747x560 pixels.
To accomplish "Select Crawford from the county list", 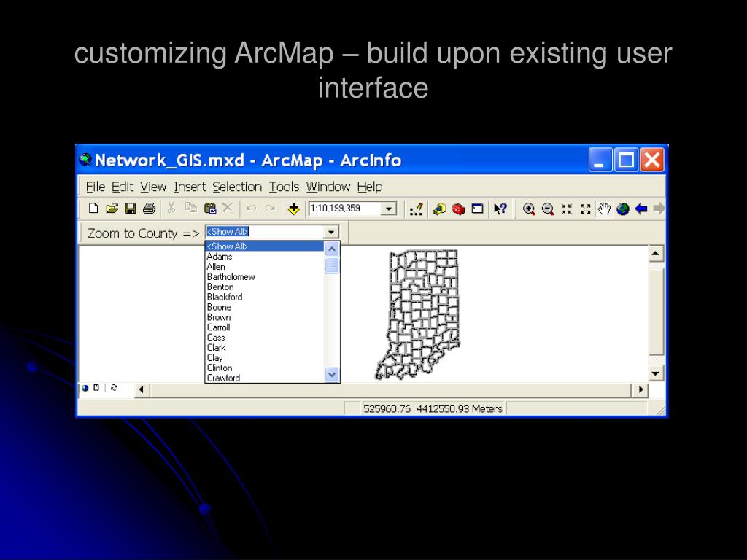I will [264, 378].
